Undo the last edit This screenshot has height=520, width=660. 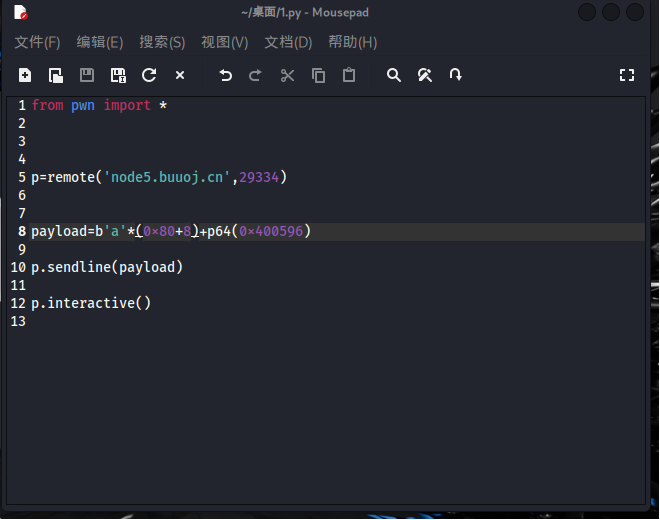pos(225,75)
